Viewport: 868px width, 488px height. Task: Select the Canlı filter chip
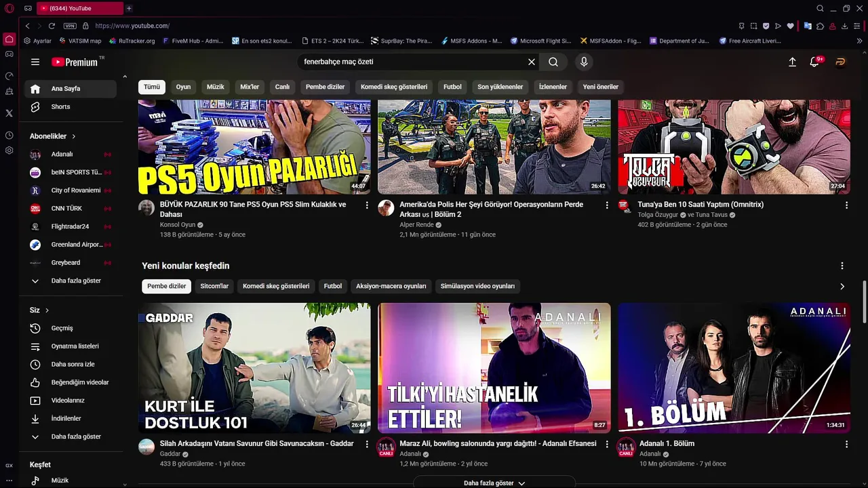283,87
